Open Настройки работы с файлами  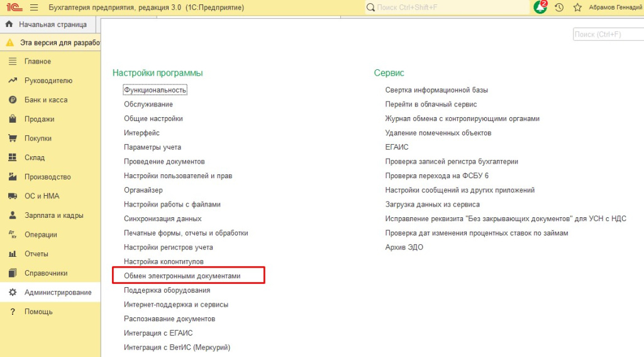coord(172,204)
